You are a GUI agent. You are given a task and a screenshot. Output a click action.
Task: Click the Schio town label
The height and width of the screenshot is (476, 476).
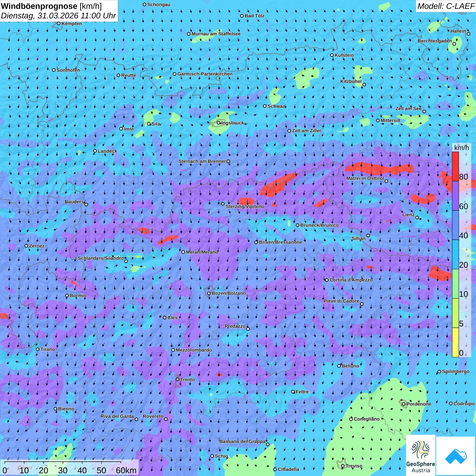[x=221, y=456]
